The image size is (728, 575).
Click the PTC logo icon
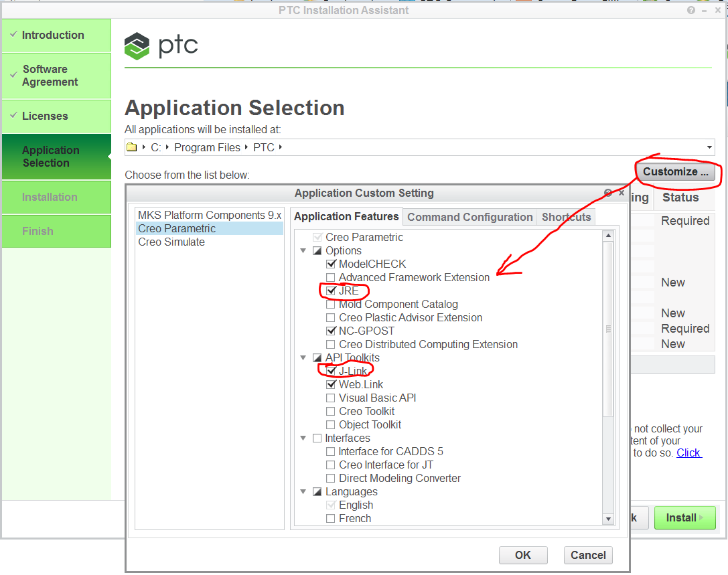coord(137,46)
